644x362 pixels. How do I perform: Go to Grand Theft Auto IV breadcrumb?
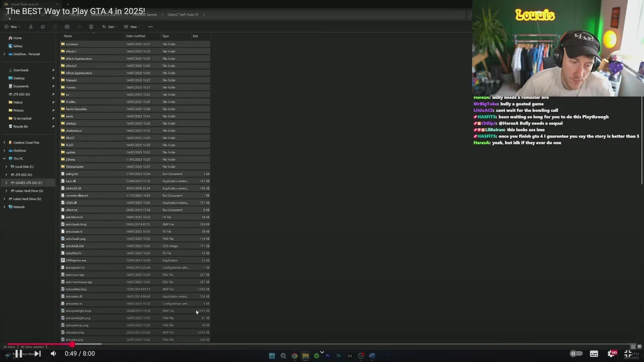183,15
